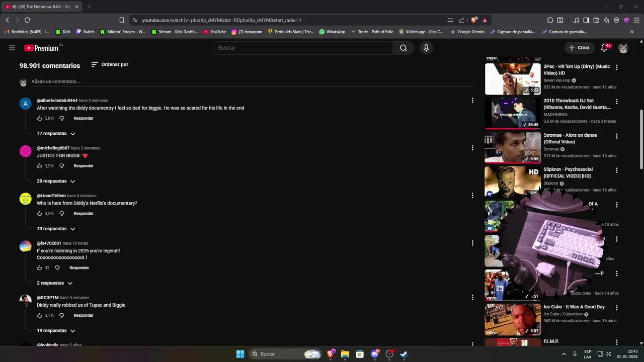Image resolution: width=644 pixels, height=362 pixels.
Task: Open the browser main menu
Action: pos(637,20)
